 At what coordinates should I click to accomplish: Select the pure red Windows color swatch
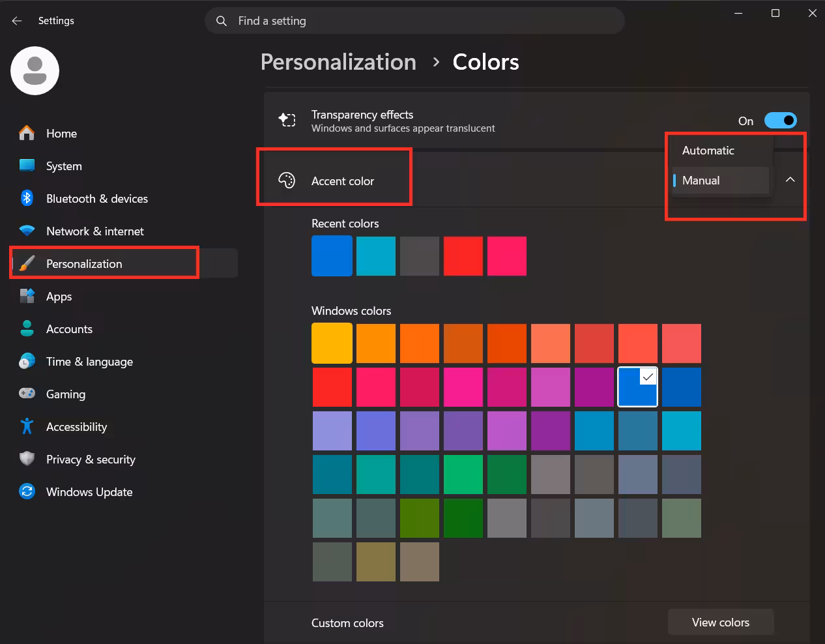(332, 387)
